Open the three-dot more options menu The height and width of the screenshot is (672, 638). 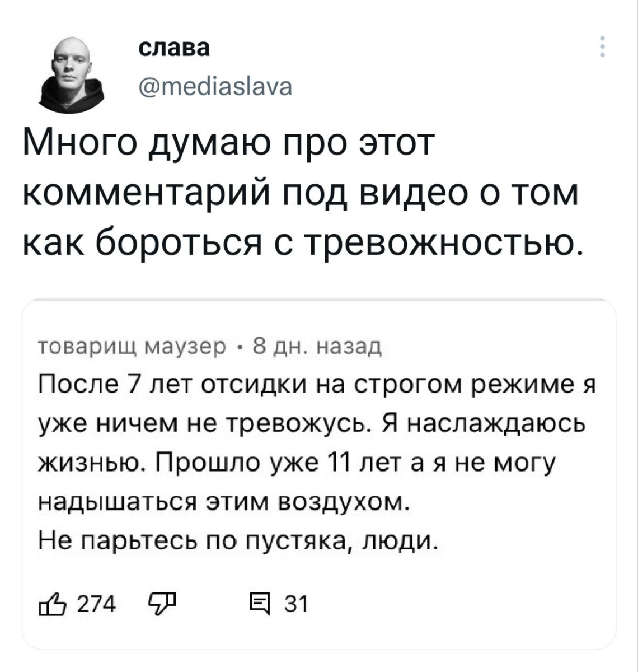click(602, 47)
